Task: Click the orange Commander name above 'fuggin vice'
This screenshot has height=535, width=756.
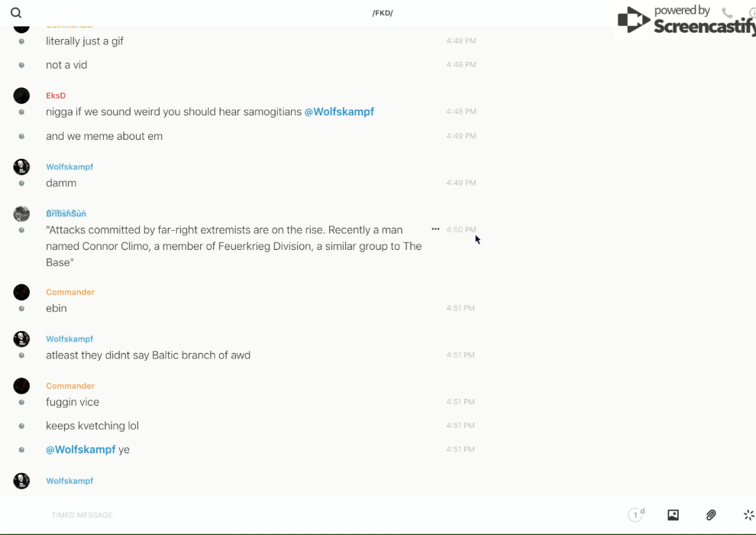Action: pos(70,386)
